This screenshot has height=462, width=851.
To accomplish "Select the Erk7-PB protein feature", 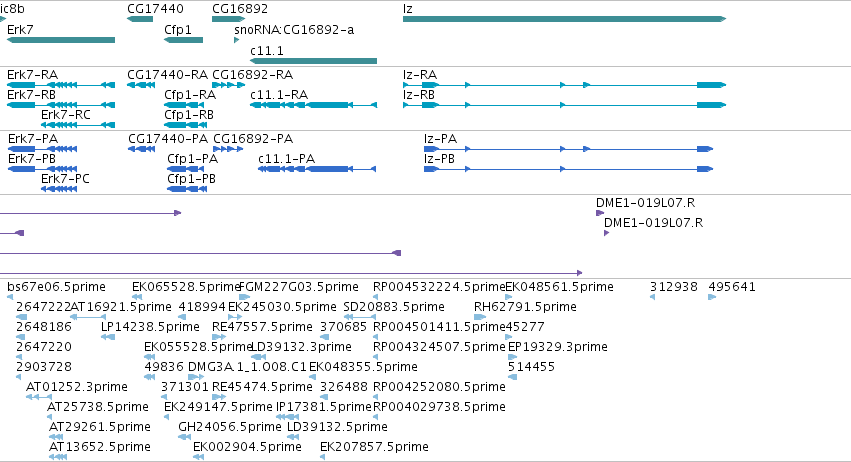I will pyautogui.click(x=43, y=169).
